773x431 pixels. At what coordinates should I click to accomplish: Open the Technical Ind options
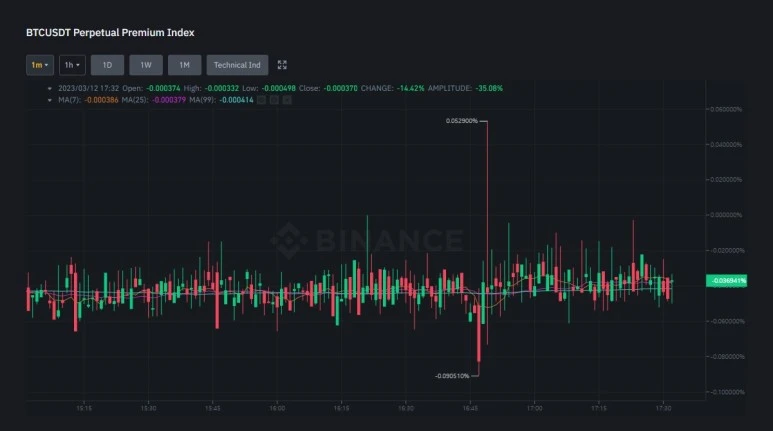pos(237,65)
